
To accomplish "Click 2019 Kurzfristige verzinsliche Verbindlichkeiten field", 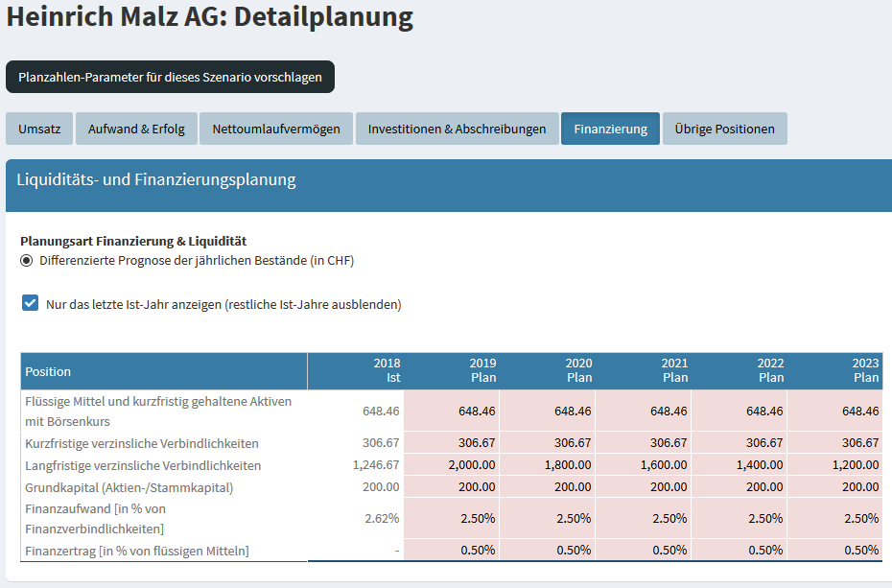I will pos(452,442).
